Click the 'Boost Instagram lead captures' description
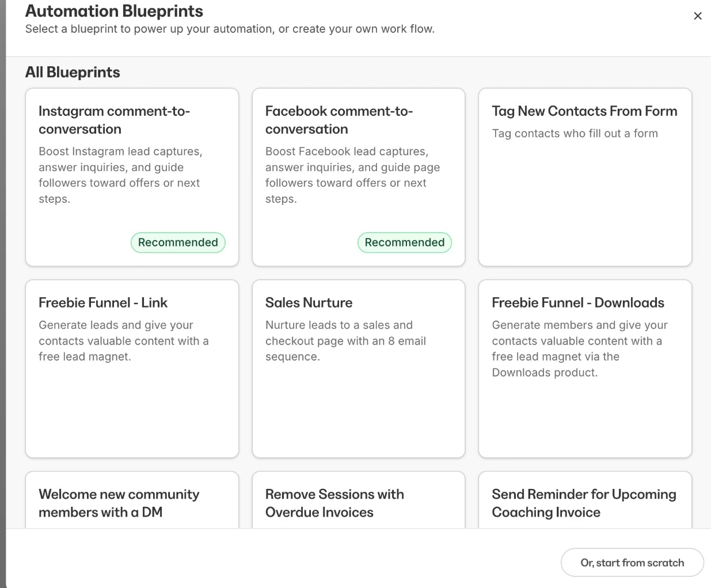711x588 pixels. [120, 175]
